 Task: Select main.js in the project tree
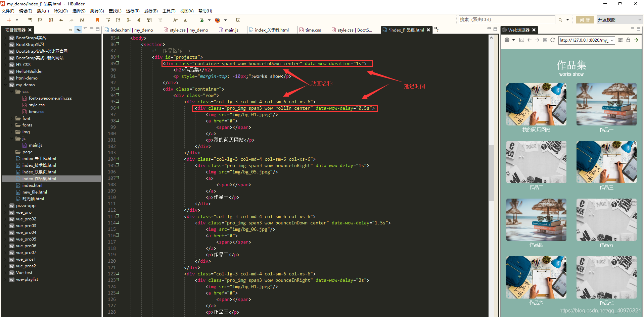[35, 145]
